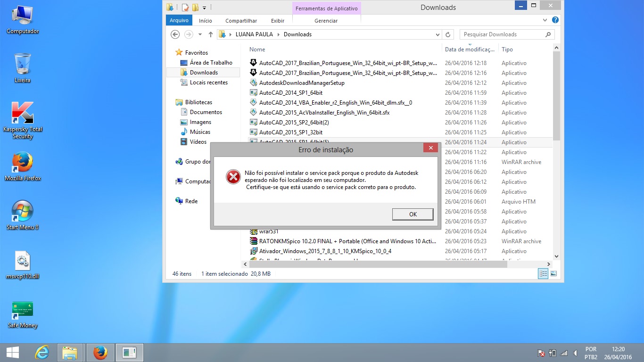The image size is (644, 362).
Task: Open Quick Access Toolbar customize dropdown
Action: pyautogui.click(x=204, y=8)
